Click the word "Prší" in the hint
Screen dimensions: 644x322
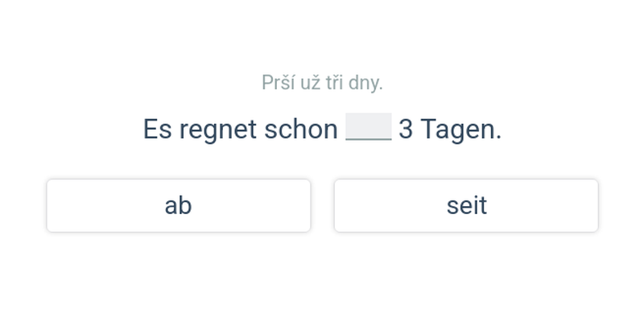point(278,83)
